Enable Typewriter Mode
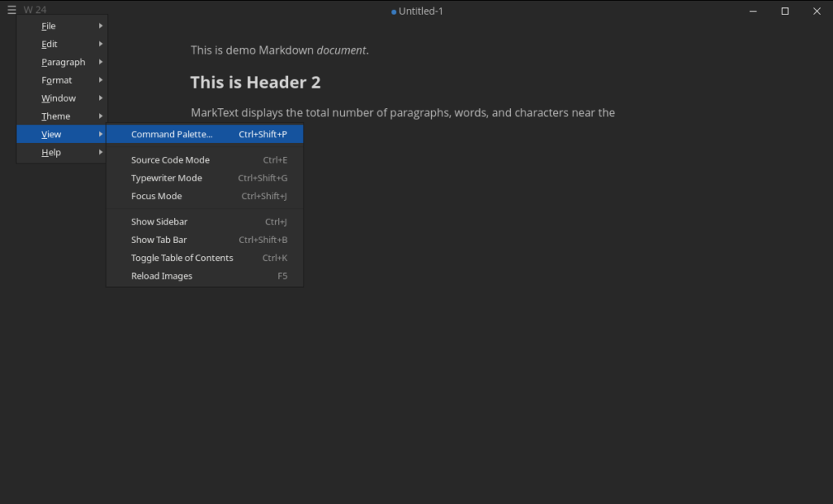This screenshot has height=504, width=833. [x=166, y=177]
